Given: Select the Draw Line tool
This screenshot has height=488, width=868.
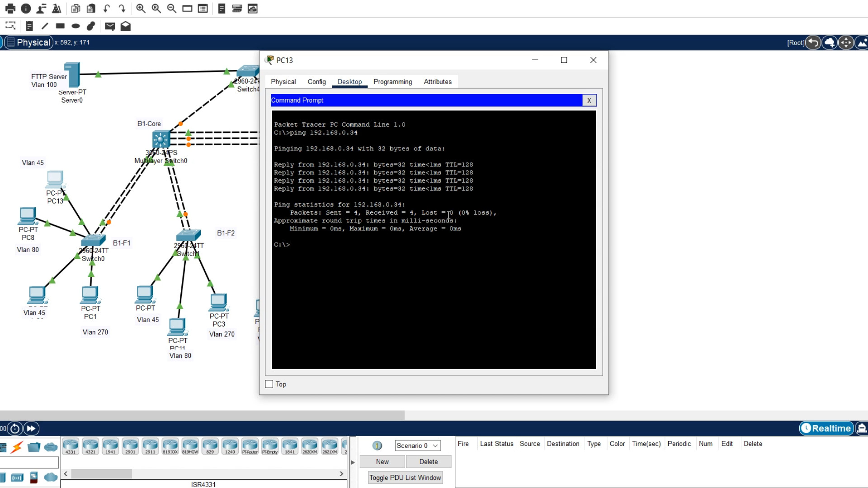Looking at the screenshot, I should [44, 26].
